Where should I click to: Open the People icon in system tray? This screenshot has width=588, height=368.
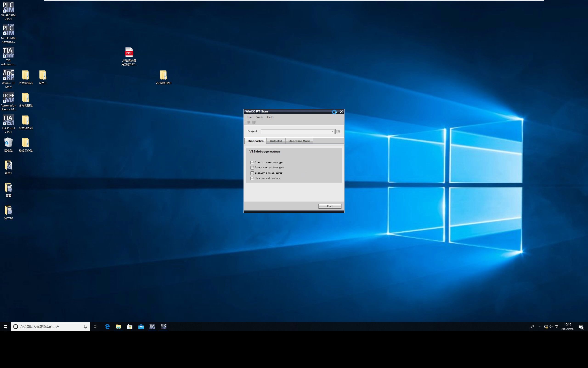(532, 327)
